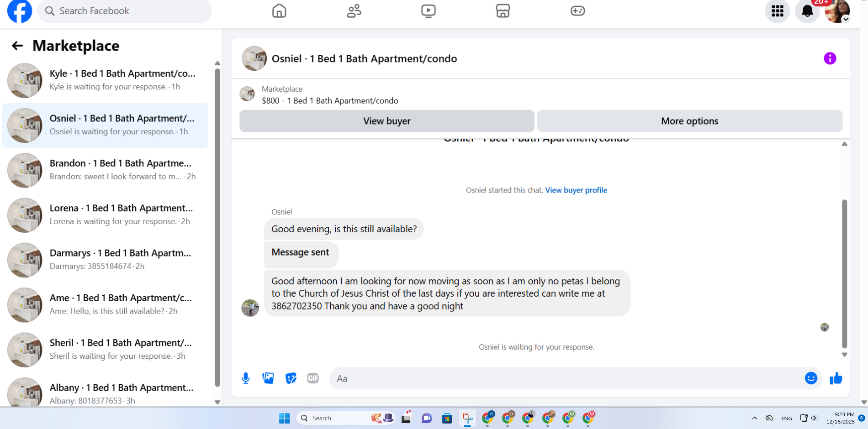Attach a photo with the image icon
Image resolution: width=868 pixels, height=429 pixels.
coord(268,378)
